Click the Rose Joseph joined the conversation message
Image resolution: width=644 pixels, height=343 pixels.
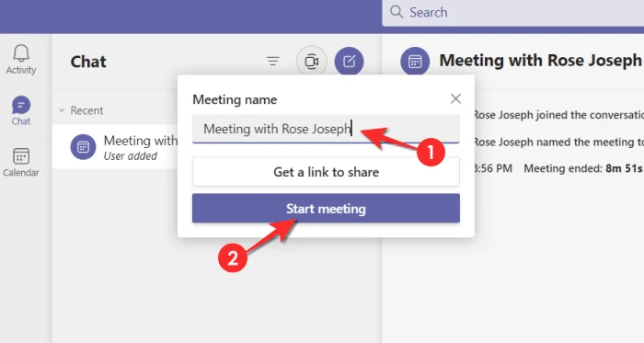(558, 115)
